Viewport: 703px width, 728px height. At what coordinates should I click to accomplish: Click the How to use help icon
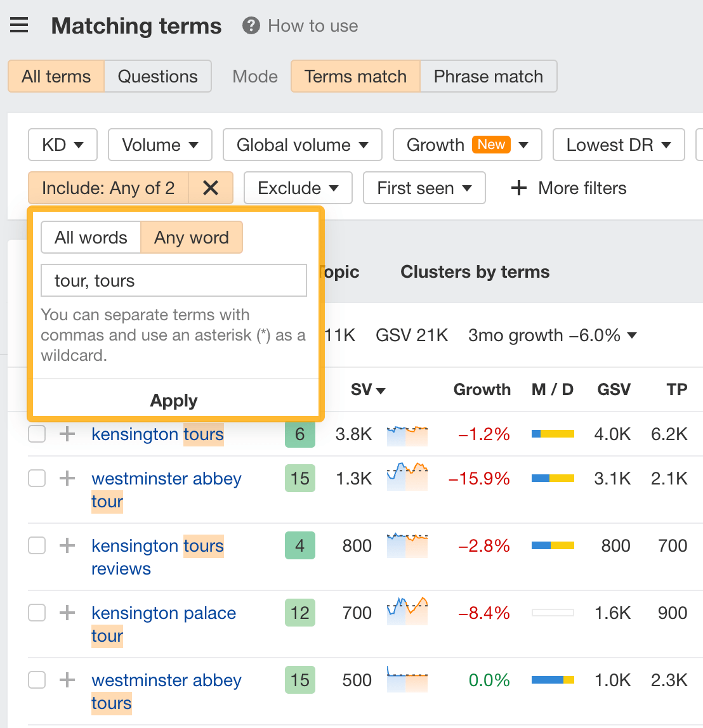(251, 26)
